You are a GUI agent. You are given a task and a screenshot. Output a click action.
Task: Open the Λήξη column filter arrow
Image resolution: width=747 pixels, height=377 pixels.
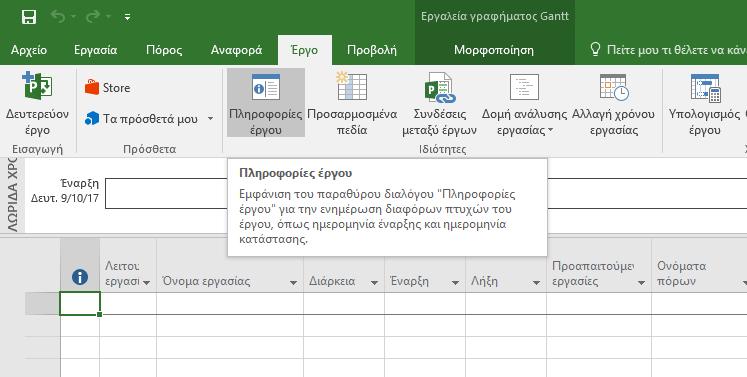click(536, 283)
